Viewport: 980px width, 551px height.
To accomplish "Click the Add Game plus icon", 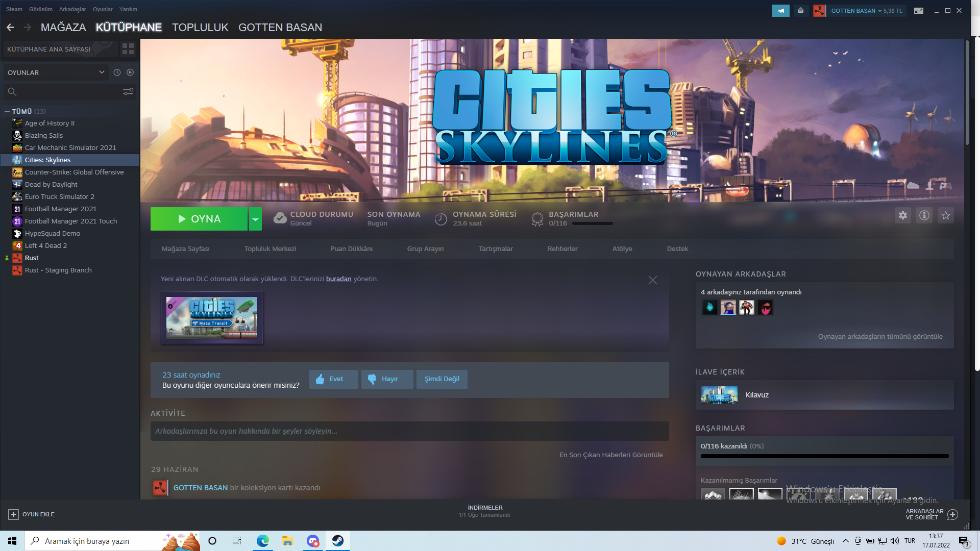I will coord(14,514).
